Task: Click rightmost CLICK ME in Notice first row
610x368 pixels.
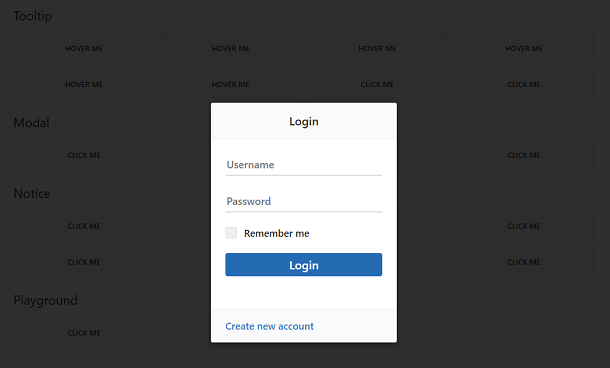Action: (524, 226)
